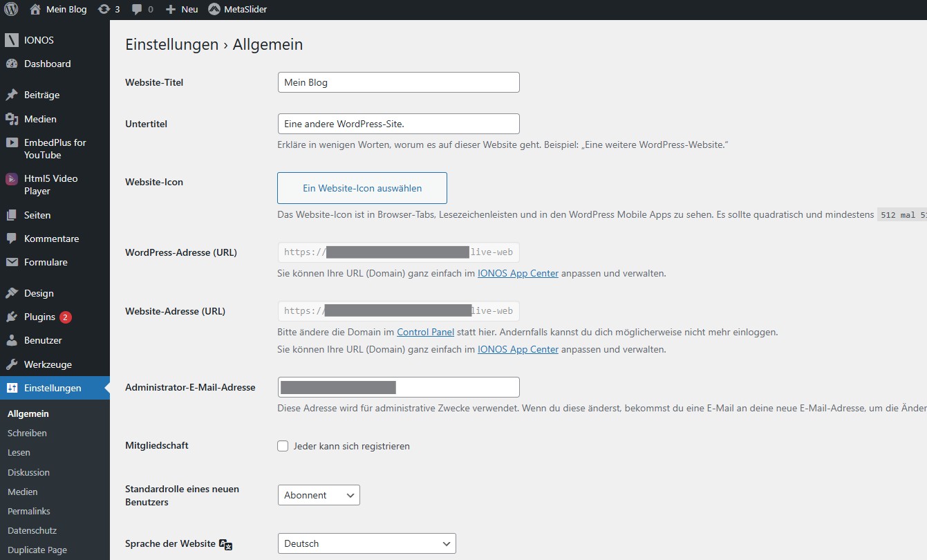Click the Plugins plug icon
The width and height of the screenshot is (927, 560).
pyautogui.click(x=12, y=317)
